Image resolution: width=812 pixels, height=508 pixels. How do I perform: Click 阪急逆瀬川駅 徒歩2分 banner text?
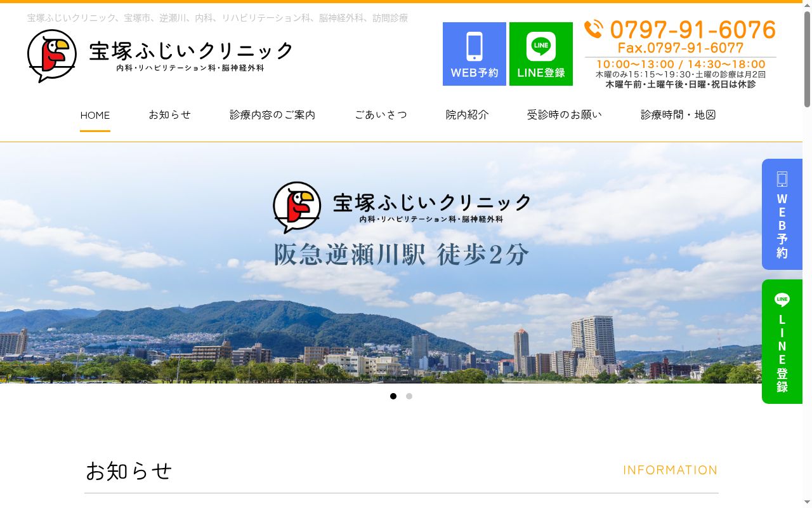pyautogui.click(x=402, y=255)
